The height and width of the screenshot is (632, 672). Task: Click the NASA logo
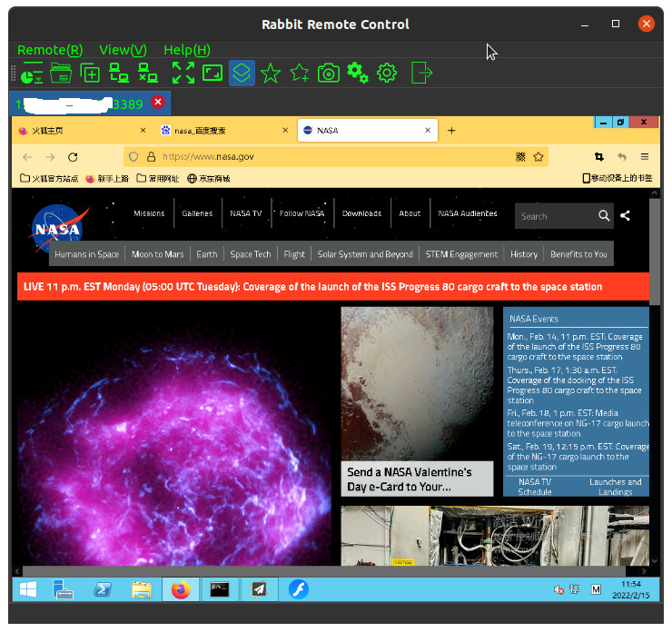click(57, 228)
